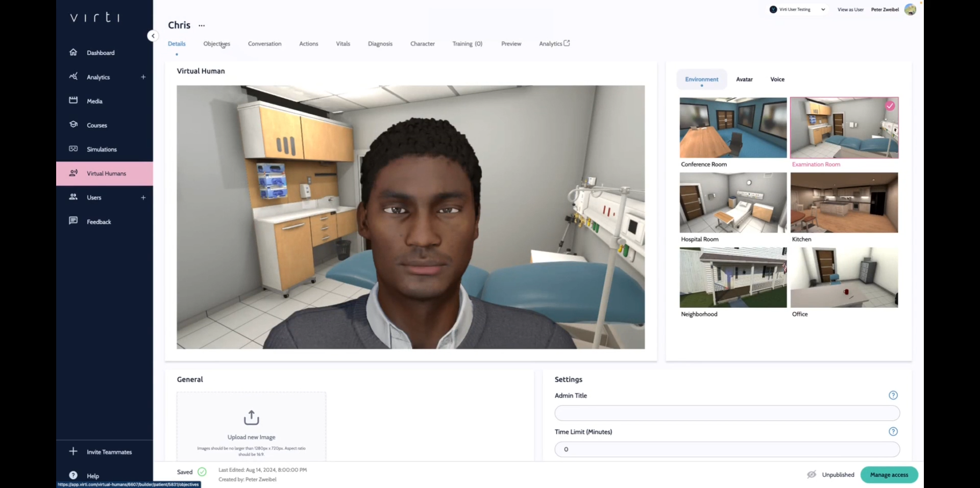Go to Courses in sidebar

tap(97, 125)
